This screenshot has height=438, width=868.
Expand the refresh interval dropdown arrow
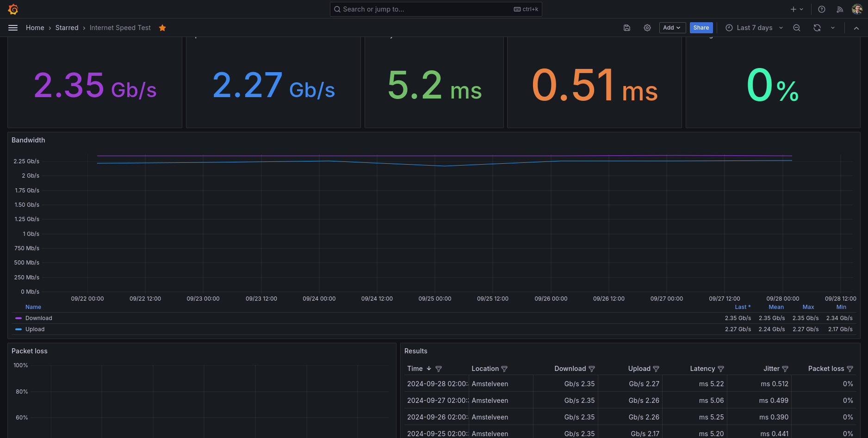pyautogui.click(x=833, y=28)
